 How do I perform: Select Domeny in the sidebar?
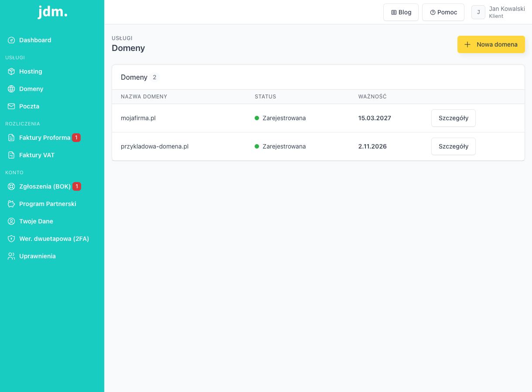52,89
